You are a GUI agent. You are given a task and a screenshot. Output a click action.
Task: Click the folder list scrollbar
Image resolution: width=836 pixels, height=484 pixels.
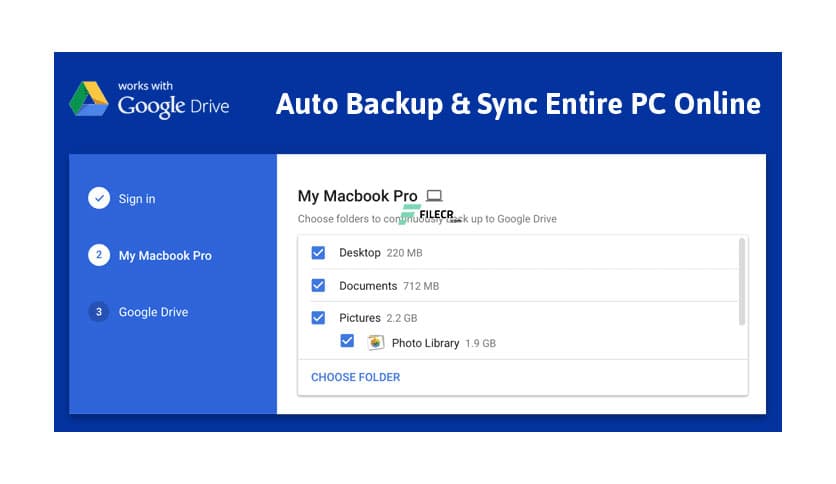point(742,282)
